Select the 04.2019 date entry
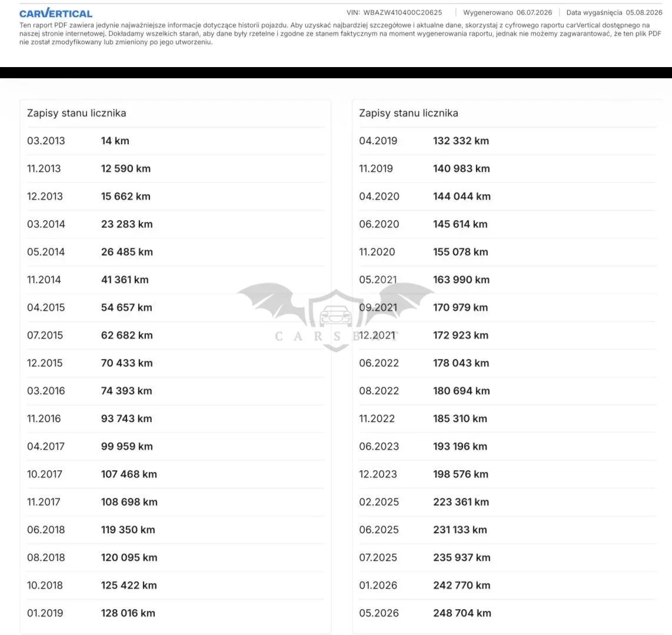The width and height of the screenshot is (672, 635). click(x=378, y=141)
